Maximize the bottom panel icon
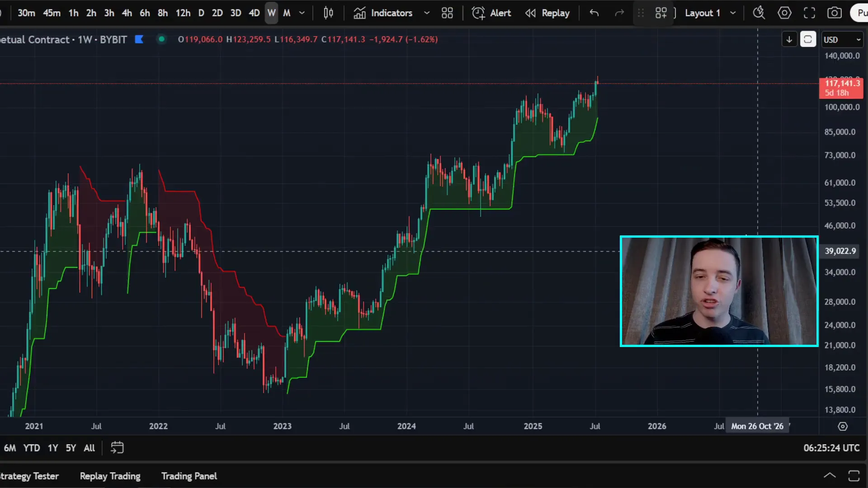Screen dimensions: 868x488 coord(854,475)
